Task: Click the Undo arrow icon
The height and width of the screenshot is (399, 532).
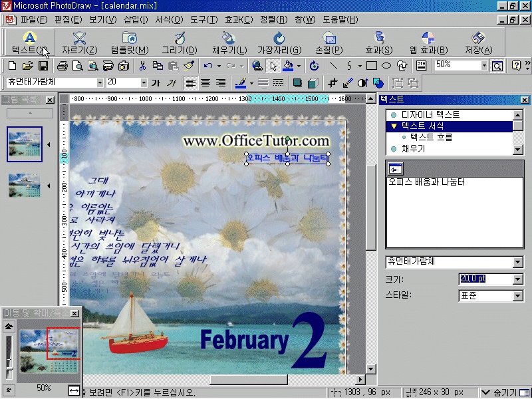Action: [208, 66]
